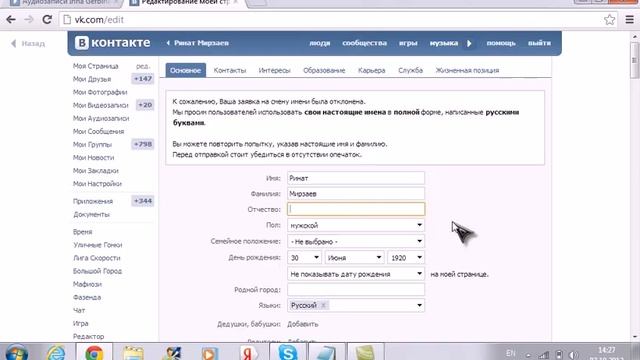Click помощь in the VK header
Viewport: 640px width, 360px height.
501,43
